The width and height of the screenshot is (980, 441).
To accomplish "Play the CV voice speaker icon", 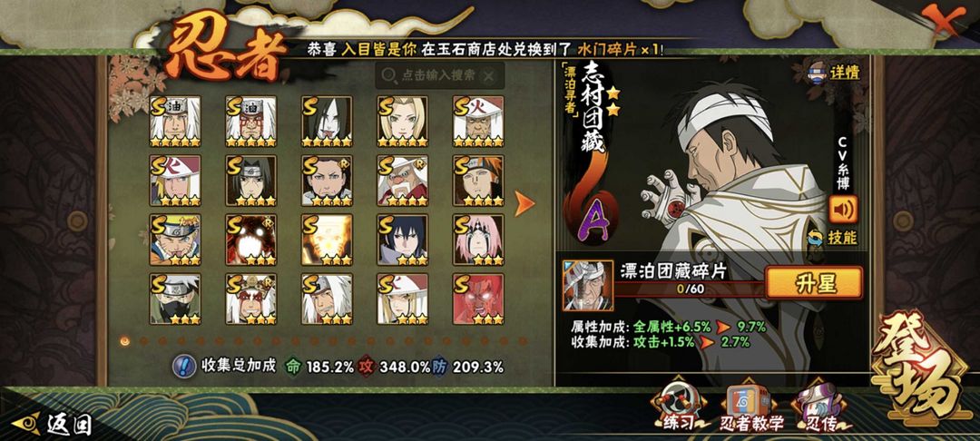I will 843,210.
